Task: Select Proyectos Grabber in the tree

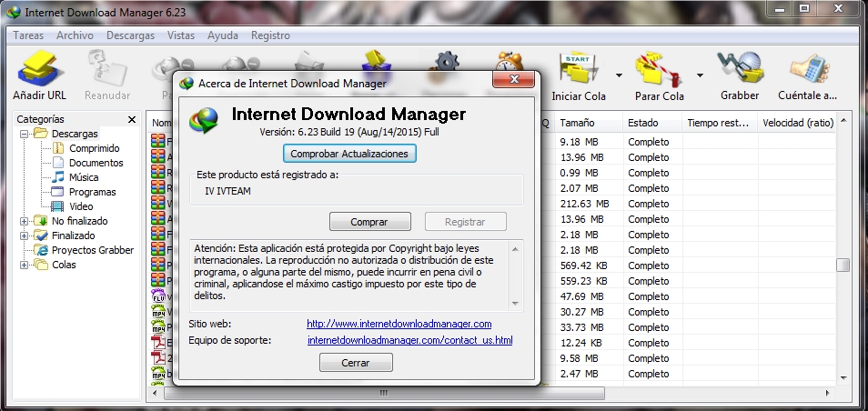Action: coord(93,250)
